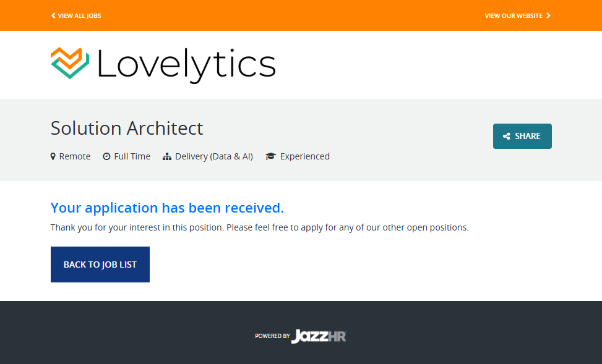Click the application received confirmation heading

(167, 207)
